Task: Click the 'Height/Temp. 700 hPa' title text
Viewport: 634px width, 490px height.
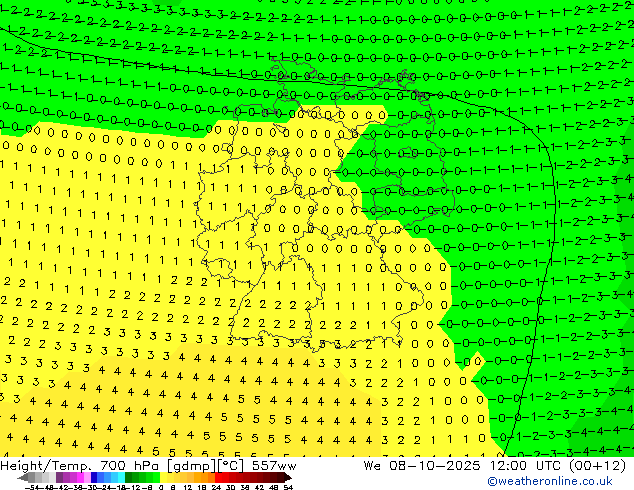Action: point(79,466)
